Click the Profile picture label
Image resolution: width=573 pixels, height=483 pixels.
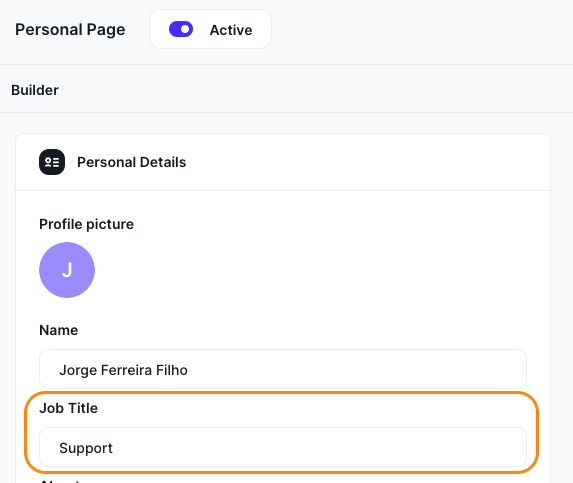[x=87, y=224]
